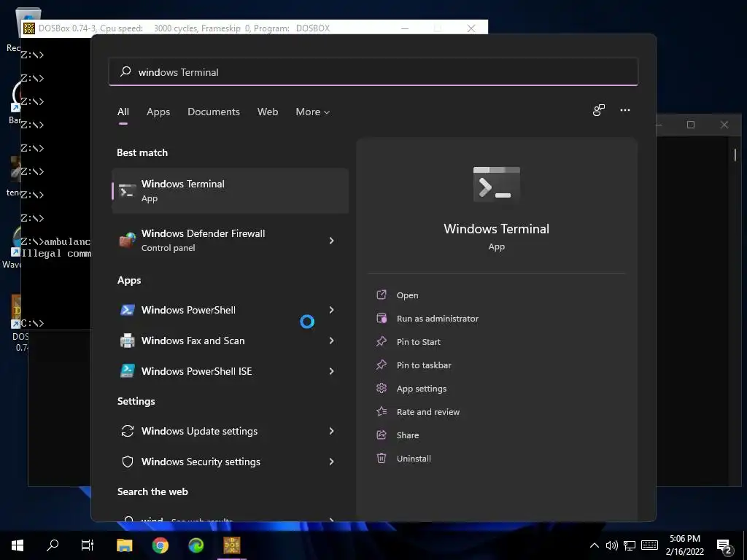Click the search magnifier icon in search box
747x560 pixels.
point(125,71)
